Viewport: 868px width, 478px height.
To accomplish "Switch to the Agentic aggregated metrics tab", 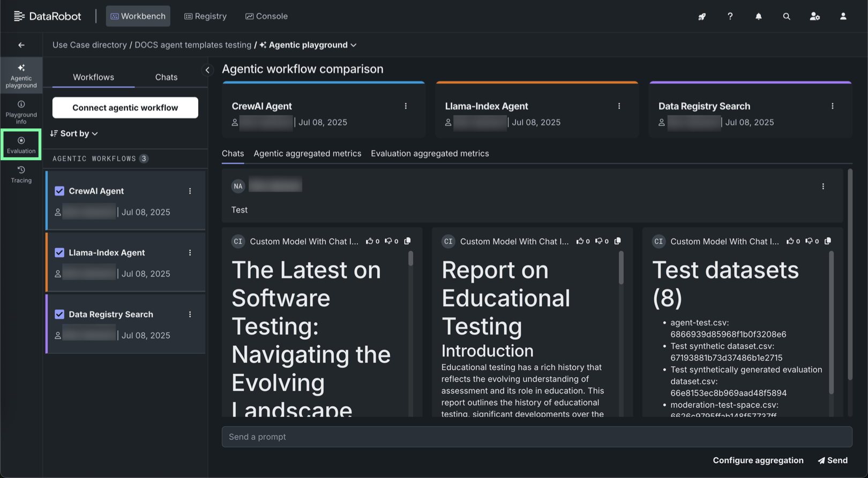I will coord(307,154).
